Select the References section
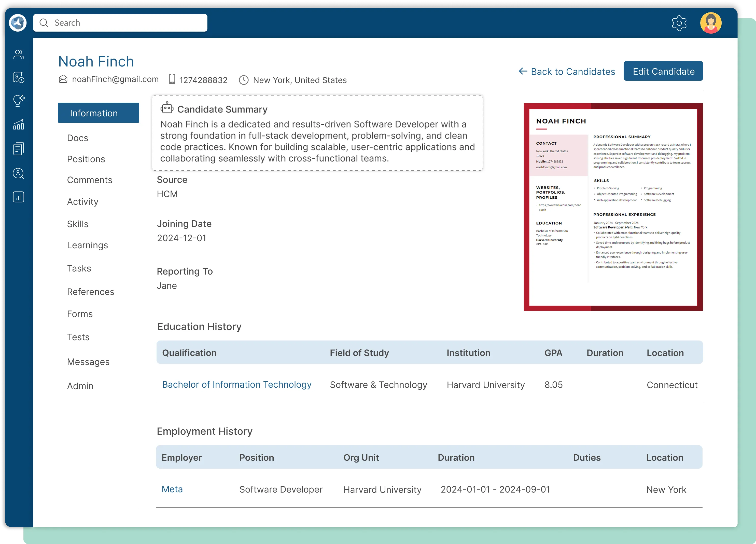Screen dimensions: 756x544 (x=90, y=292)
